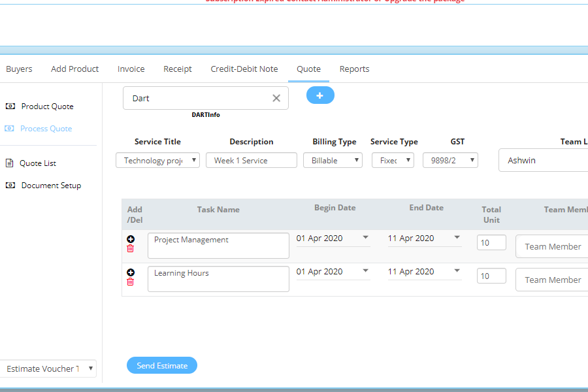
Task: Click the Ashwin team lead field
Action: tap(544, 160)
